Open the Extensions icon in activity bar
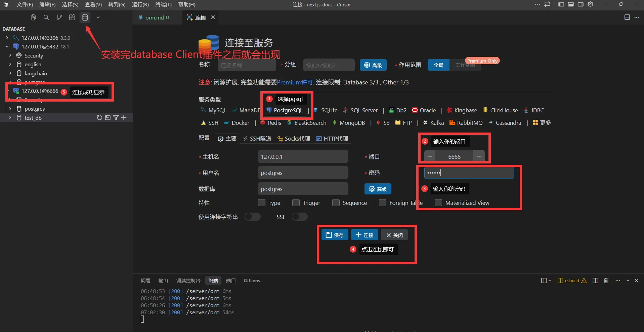Image resolution: width=644 pixels, height=332 pixels. [72, 17]
